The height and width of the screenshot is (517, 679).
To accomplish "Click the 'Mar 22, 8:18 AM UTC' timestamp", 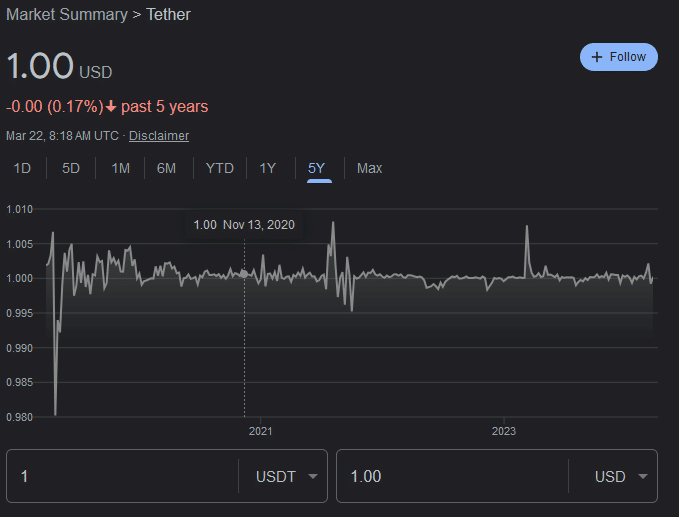I will 62,136.
